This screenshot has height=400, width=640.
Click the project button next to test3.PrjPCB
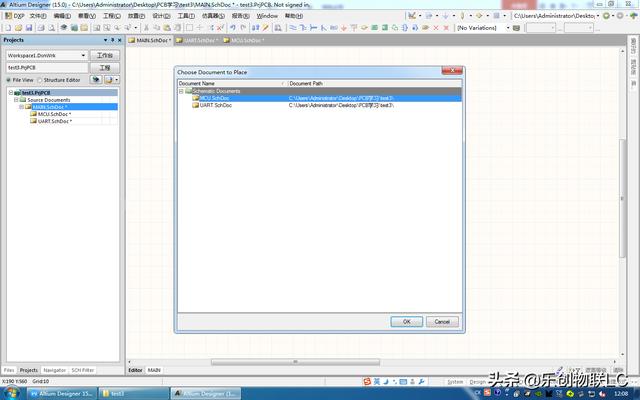click(x=104, y=67)
